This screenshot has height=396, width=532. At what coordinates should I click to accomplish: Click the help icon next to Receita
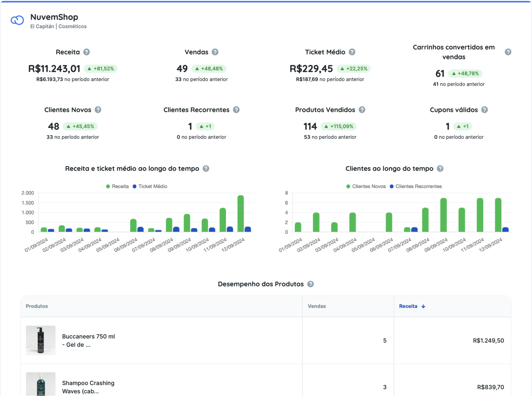coord(87,52)
